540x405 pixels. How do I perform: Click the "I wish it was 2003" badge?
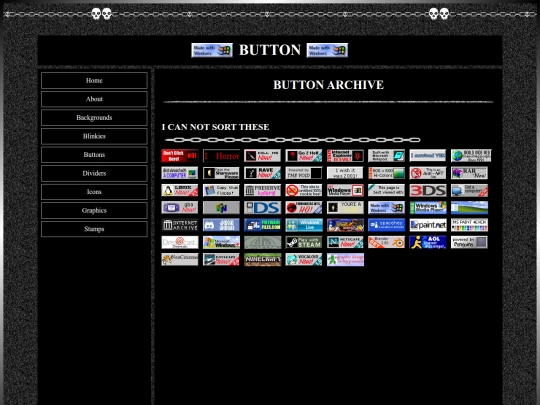(x=345, y=173)
